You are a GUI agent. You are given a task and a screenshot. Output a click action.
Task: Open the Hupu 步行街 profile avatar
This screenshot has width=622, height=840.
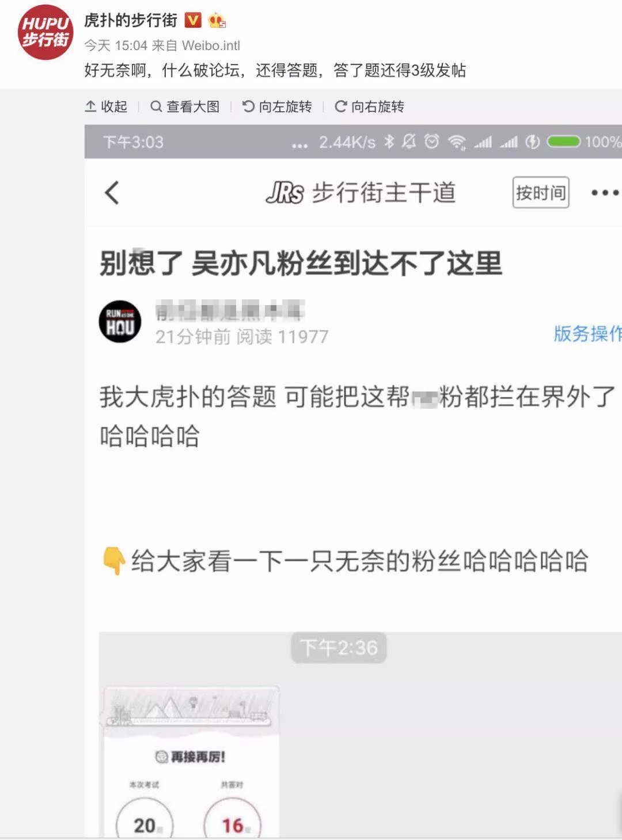click(45, 32)
